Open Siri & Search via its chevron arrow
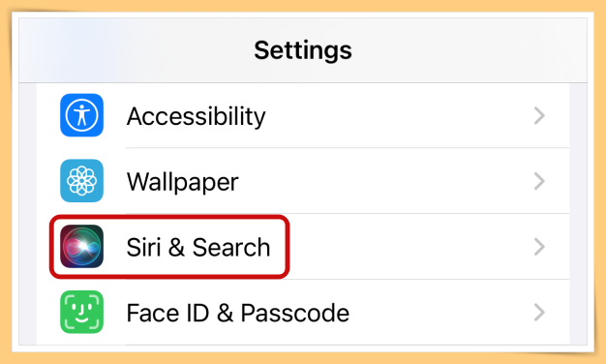606x364 pixels. pyautogui.click(x=539, y=247)
